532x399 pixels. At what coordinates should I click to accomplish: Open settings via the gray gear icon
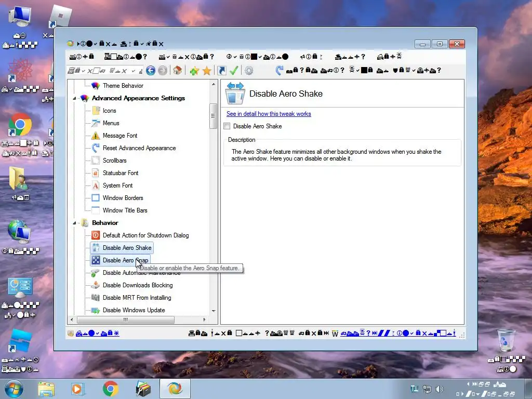click(x=249, y=71)
